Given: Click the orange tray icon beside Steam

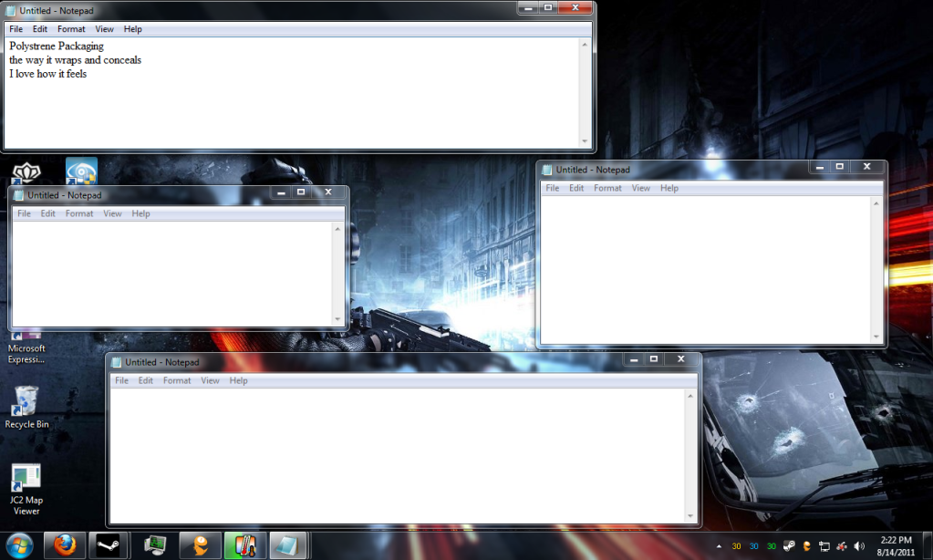Looking at the screenshot, I should pyautogui.click(x=807, y=546).
